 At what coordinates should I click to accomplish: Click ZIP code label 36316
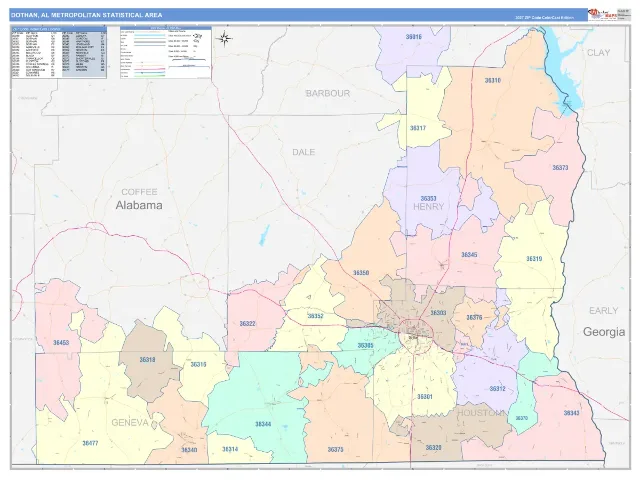point(198,364)
